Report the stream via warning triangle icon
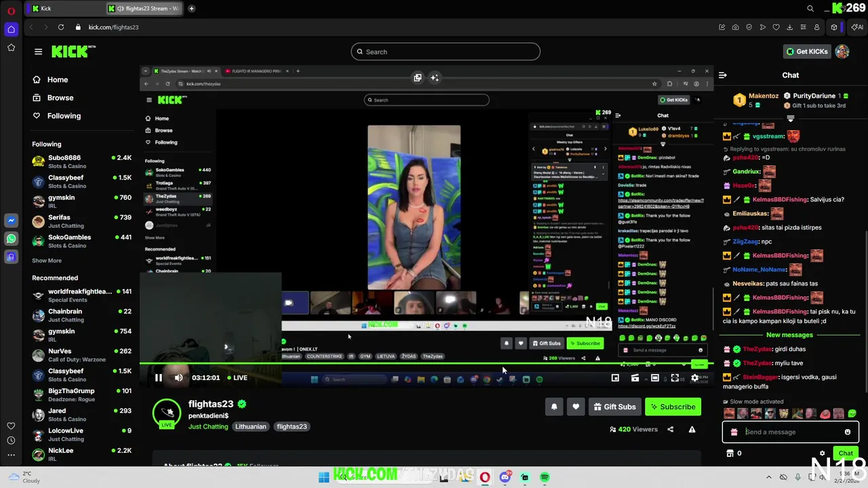Image resolution: width=868 pixels, height=488 pixels. click(x=692, y=429)
